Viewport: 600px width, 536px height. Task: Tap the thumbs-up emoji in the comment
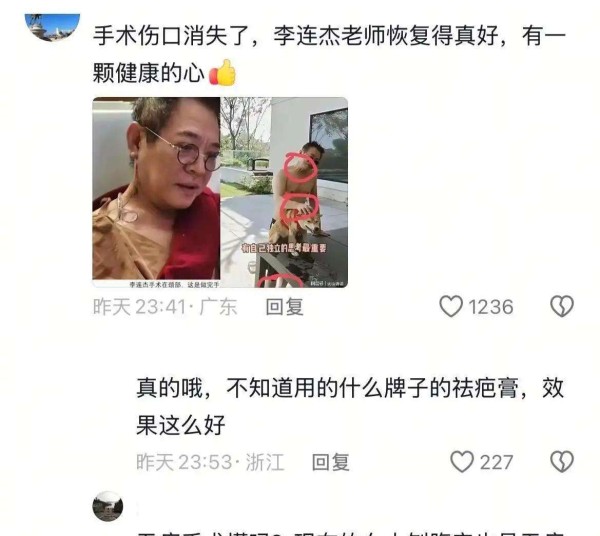click(x=223, y=72)
